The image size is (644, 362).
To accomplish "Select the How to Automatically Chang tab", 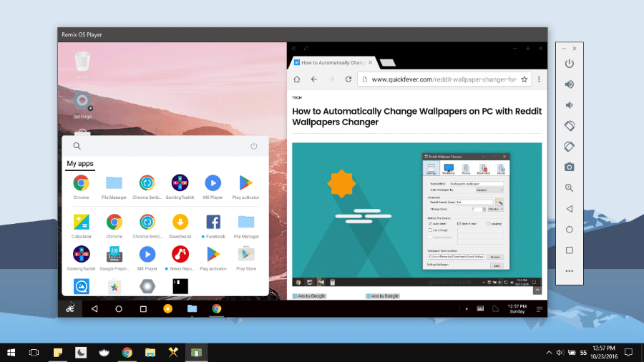I will (333, 62).
